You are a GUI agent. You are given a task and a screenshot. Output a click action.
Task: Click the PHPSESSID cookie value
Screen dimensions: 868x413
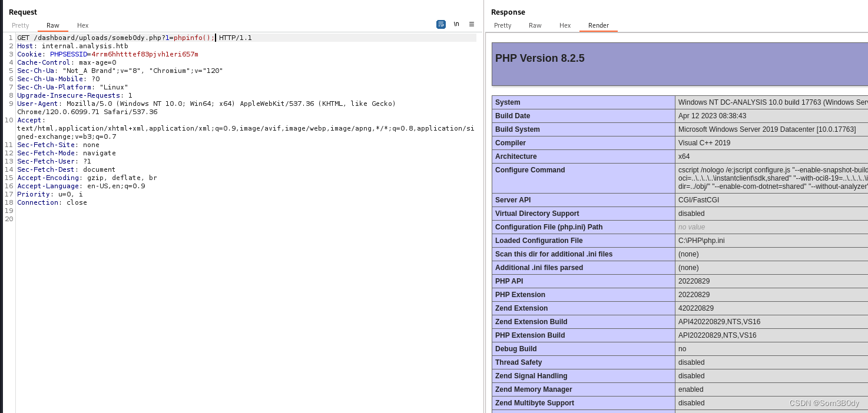tap(145, 54)
